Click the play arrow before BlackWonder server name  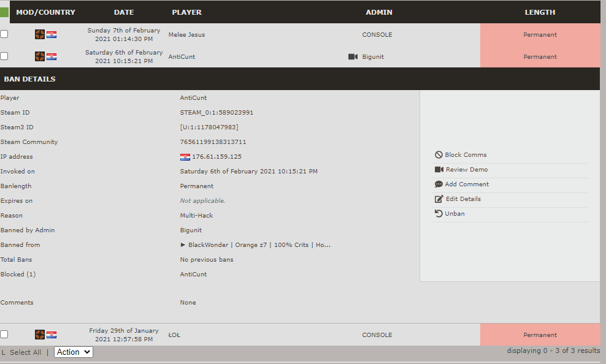(183, 245)
